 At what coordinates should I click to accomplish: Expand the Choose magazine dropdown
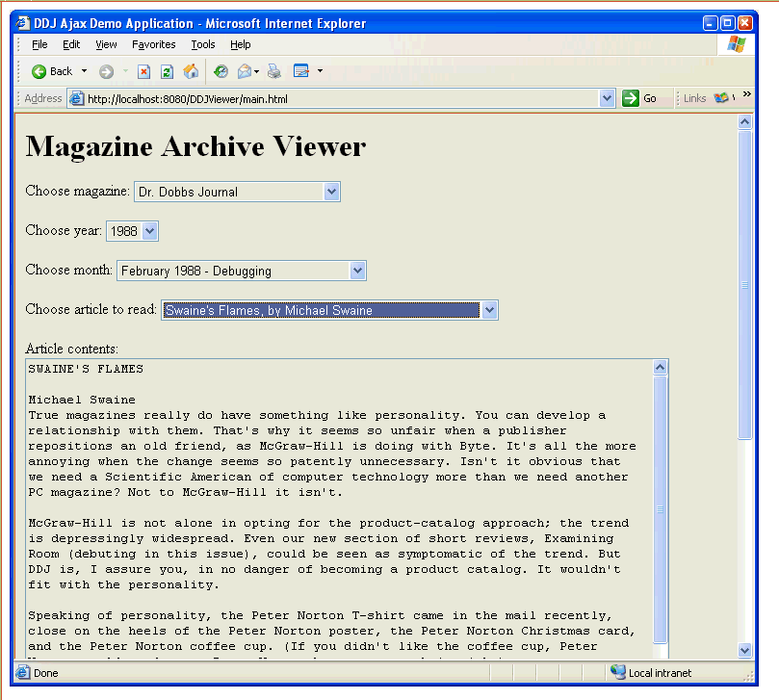point(332,192)
